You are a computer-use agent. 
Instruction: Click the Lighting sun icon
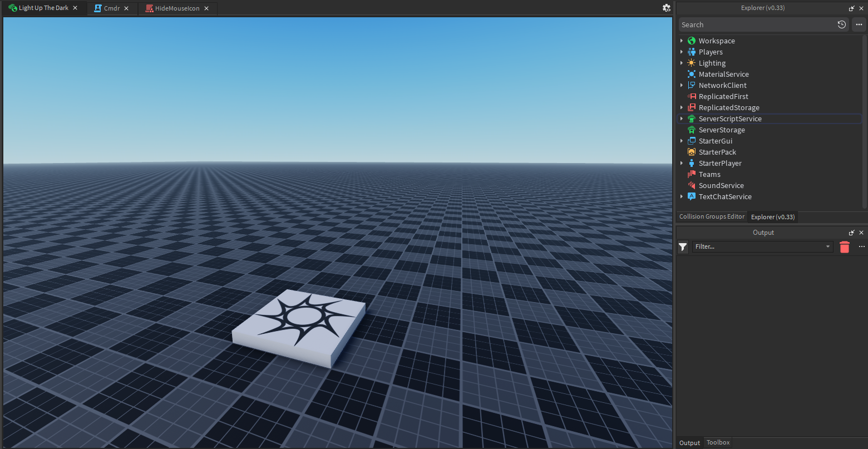point(691,63)
